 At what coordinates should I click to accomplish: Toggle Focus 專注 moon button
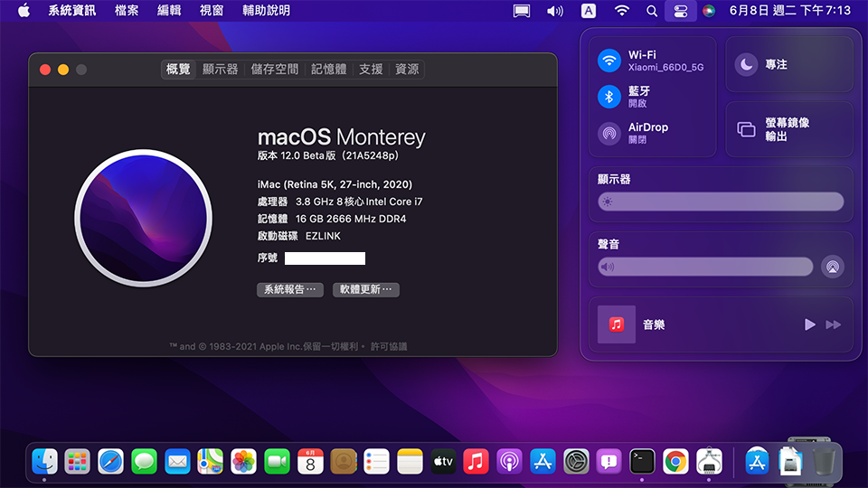coord(746,65)
